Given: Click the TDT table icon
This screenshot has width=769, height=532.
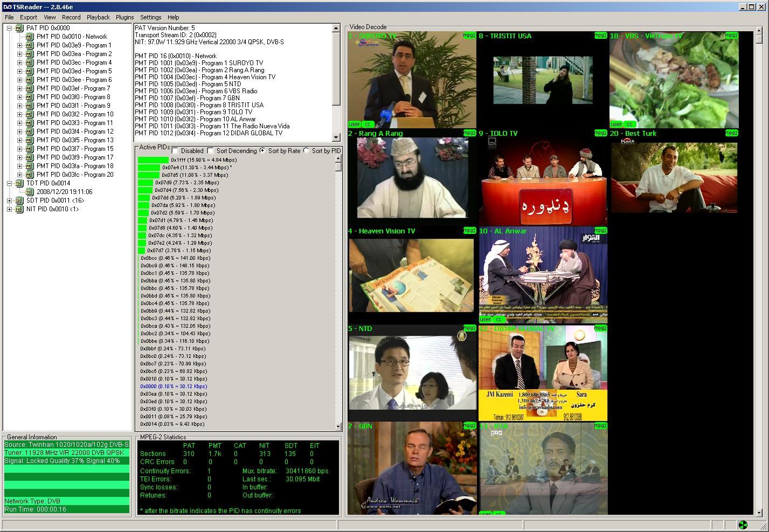Looking at the screenshot, I should coord(19,183).
